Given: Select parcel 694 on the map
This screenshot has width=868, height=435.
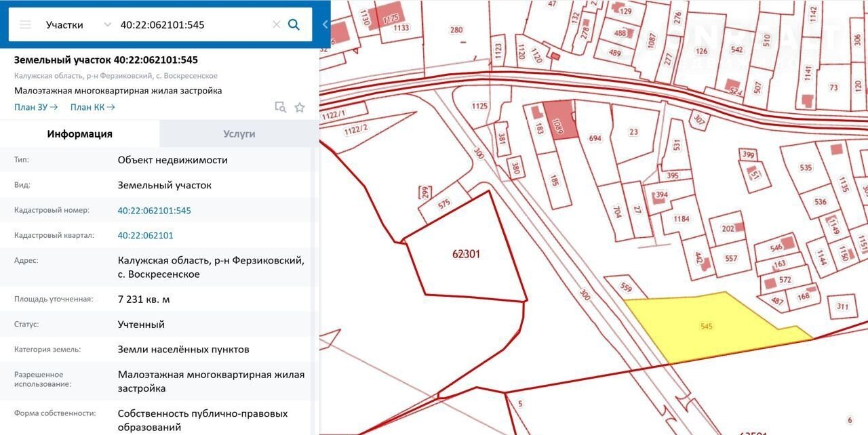Looking at the screenshot, I should [x=595, y=139].
